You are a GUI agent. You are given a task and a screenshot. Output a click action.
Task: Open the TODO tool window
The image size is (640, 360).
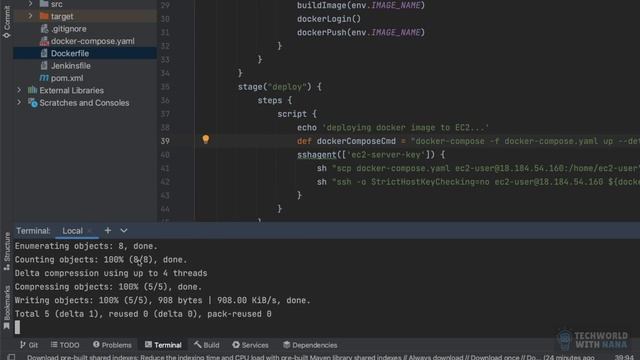point(65,345)
